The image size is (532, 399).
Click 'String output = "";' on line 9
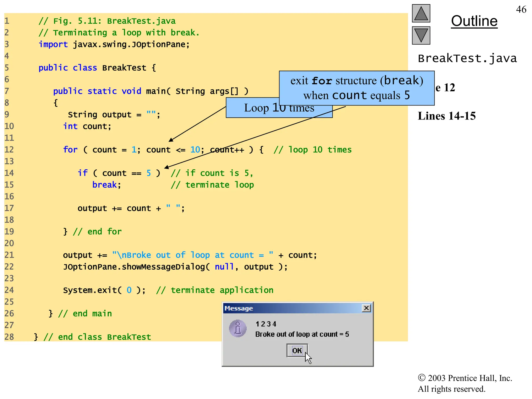click(x=114, y=115)
